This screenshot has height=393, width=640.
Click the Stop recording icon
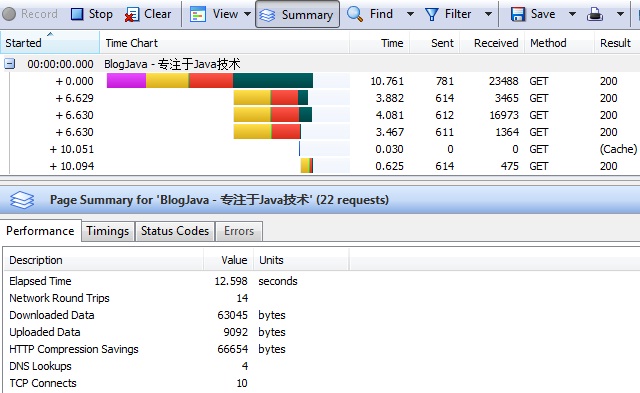pos(77,14)
